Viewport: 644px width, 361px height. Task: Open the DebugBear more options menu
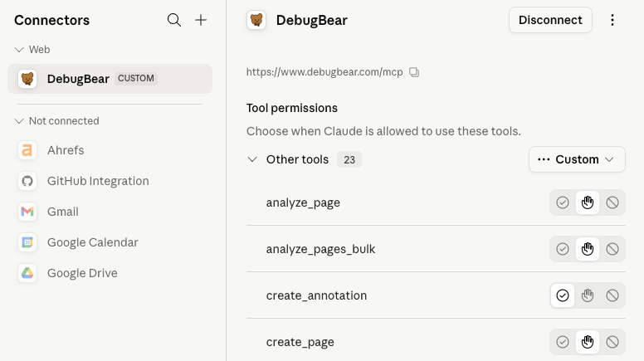coord(612,20)
